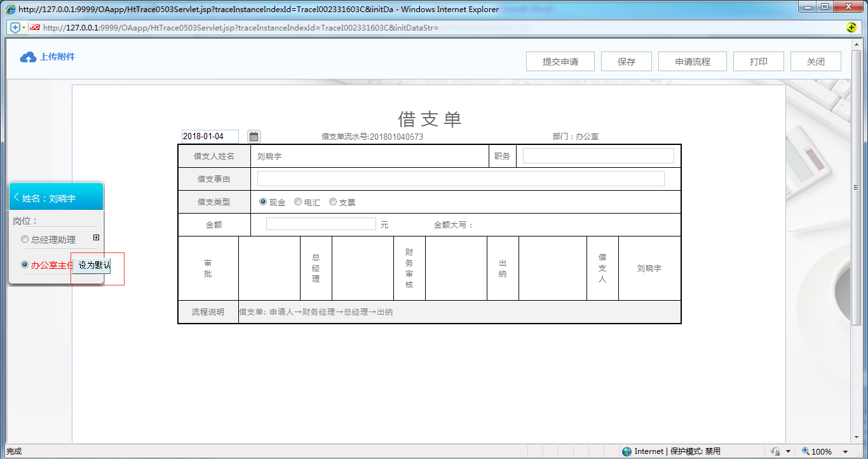The width and height of the screenshot is (868, 459).
Task: Open the 申请流程 view
Action: [692, 62]
